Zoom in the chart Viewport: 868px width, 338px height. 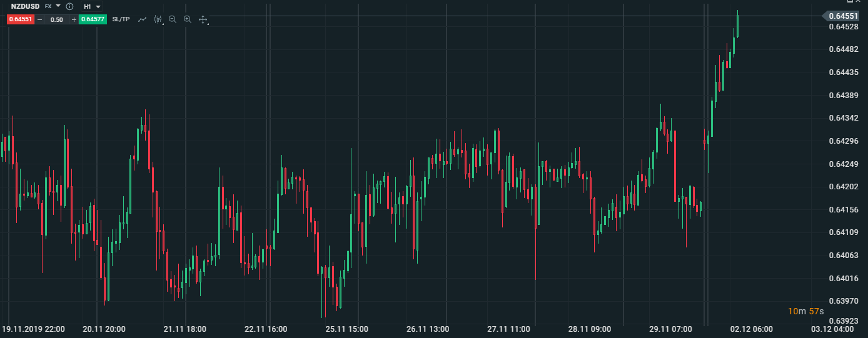(188, 19)
